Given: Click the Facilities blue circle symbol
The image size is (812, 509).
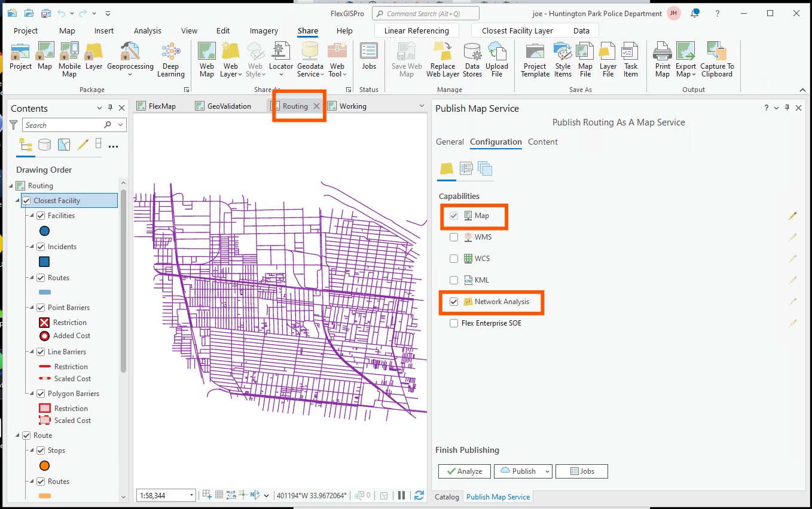Looking at the screenshot, I should click(44, 231).
